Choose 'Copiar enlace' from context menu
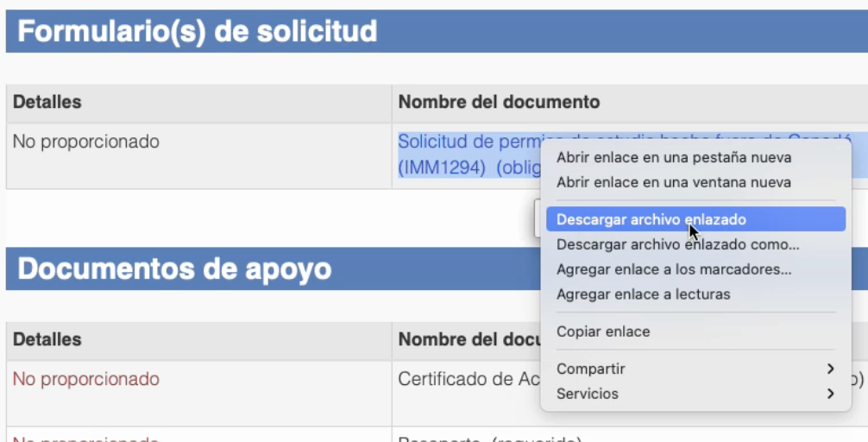This screenshot has width=868, height=442. coord(603,331)
